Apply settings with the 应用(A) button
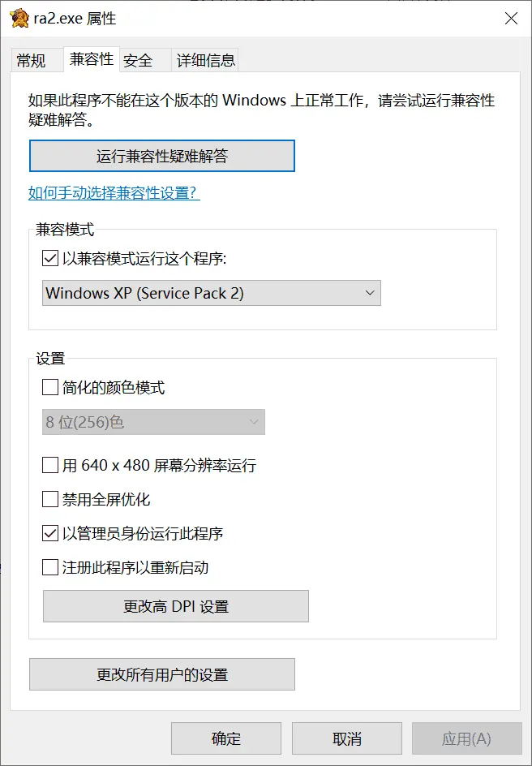The width and height of the screenshot is (532, 766). (x=467, y=738)
